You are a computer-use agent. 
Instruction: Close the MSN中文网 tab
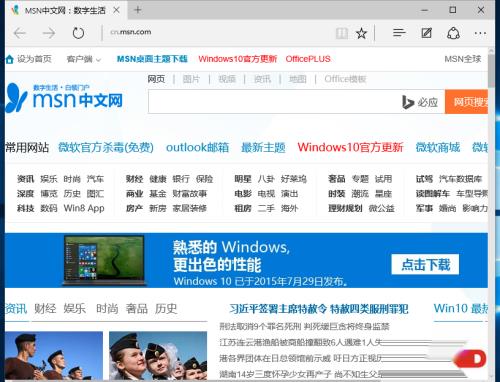click(x=116, y=10)
